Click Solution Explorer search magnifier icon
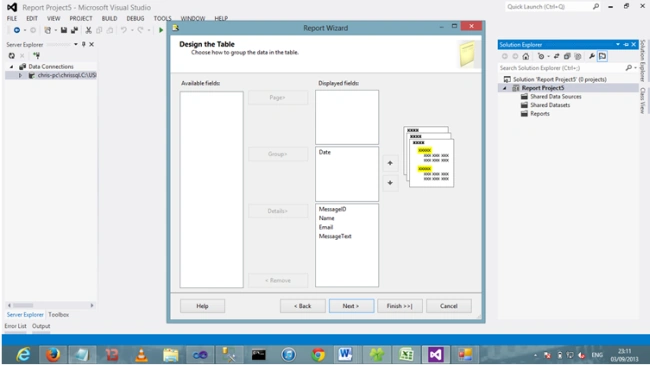 (x=629, y=68)
